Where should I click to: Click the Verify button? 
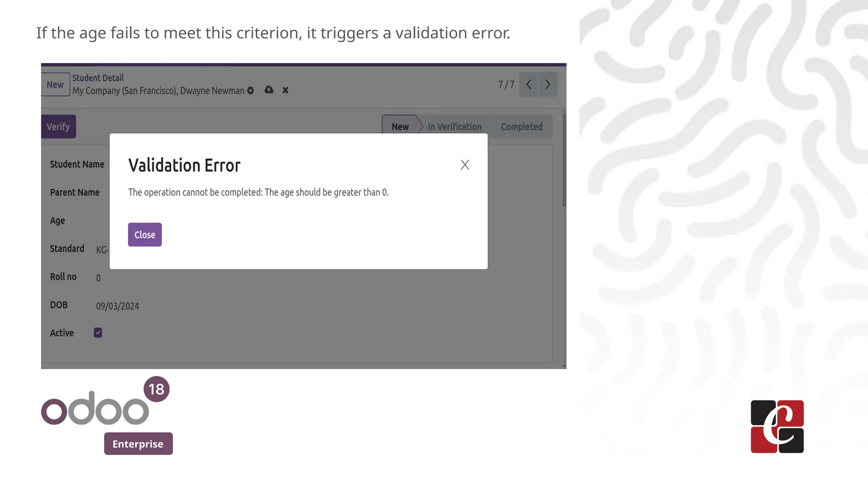point(58,127)
